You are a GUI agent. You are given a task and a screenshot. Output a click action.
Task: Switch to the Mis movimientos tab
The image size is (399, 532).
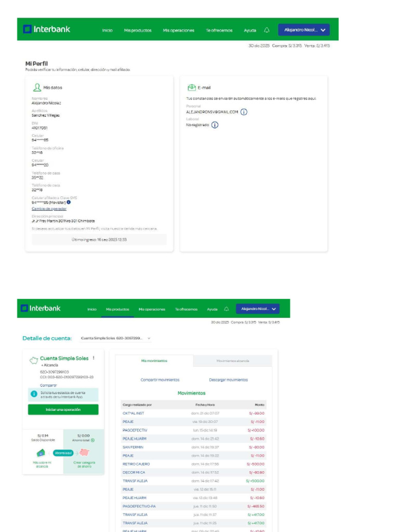pyautogui.click(x=154, y=361)
